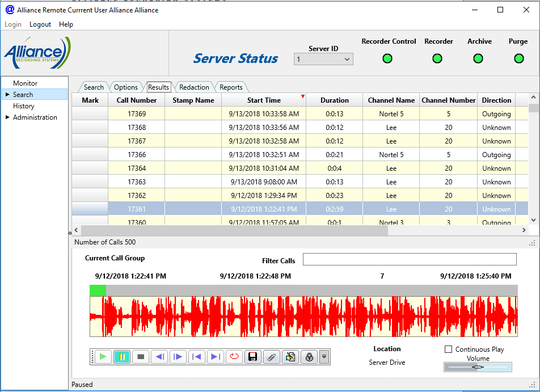The height and width of the screenshot is (392, 540).
Task: Switch to the Options tab
Action: point(126,87)
